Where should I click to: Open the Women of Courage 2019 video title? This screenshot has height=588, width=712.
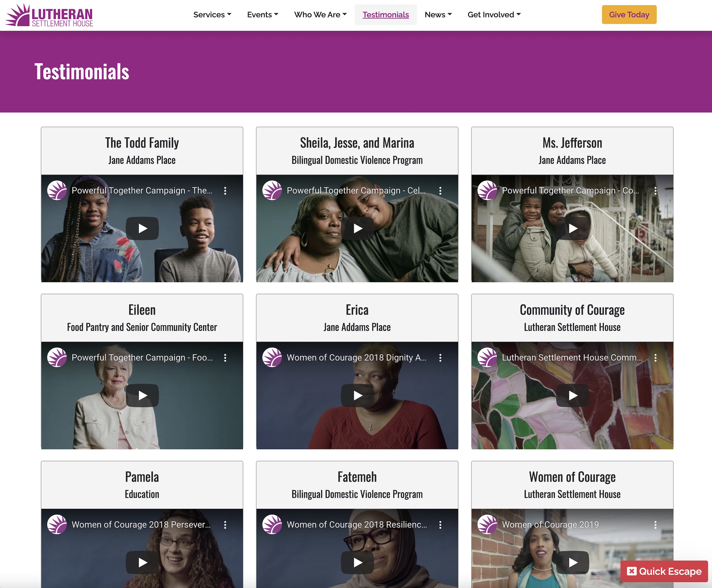[550, 525]
